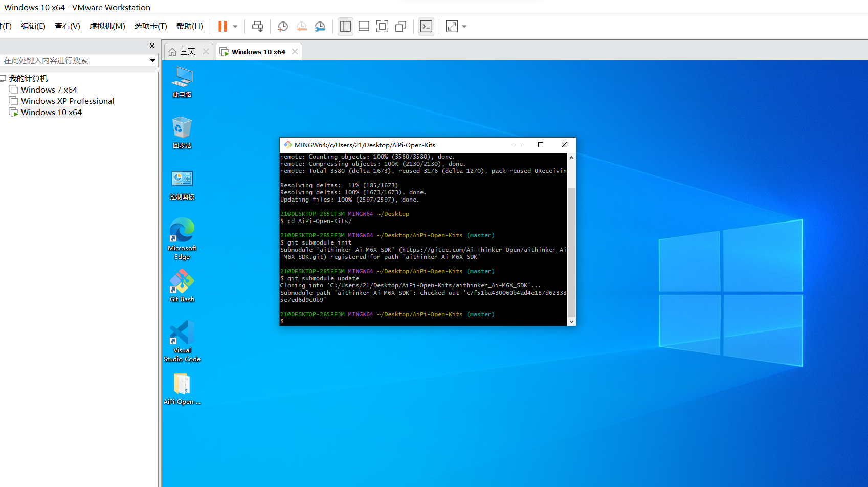Screen dimensions: 868x487
Task: Click the 'Updating files: 100%' output line
Action: click(350, 200)
